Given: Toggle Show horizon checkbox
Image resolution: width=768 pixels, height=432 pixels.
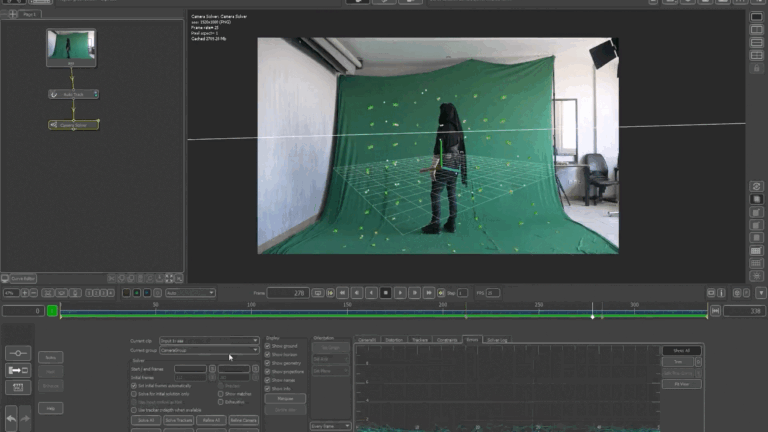Looking at the screenshot, I should [267, 355].
